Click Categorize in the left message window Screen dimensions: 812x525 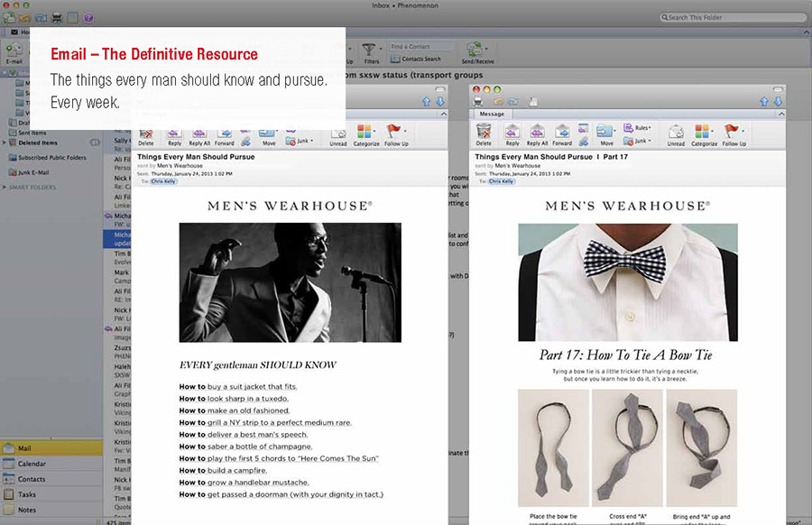click(x=365, y=134)
